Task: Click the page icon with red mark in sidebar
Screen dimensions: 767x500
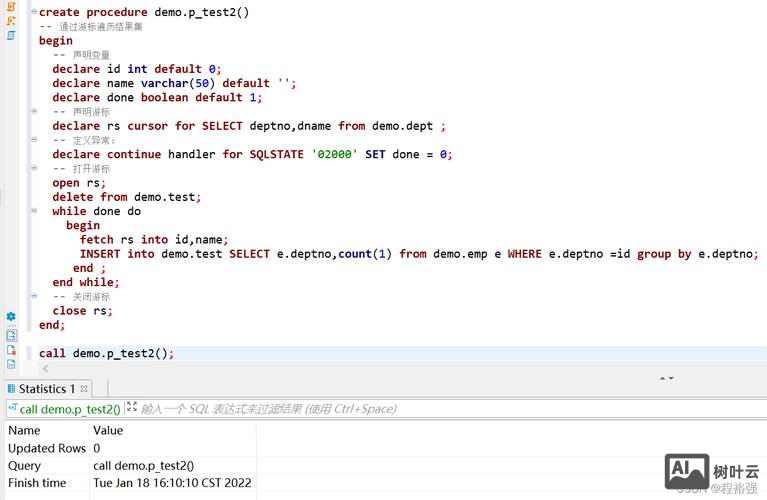Action: [x=11, y=350]
